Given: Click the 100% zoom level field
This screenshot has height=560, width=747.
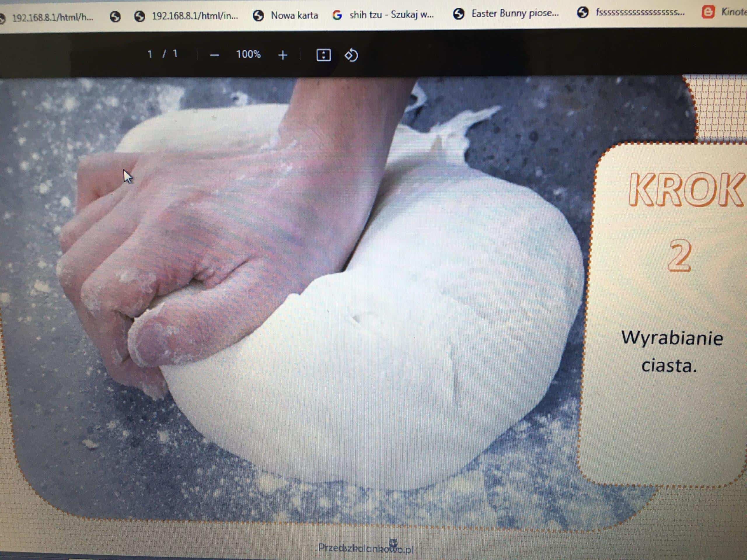Looking at the screenshot, I should tap(248, 54).
